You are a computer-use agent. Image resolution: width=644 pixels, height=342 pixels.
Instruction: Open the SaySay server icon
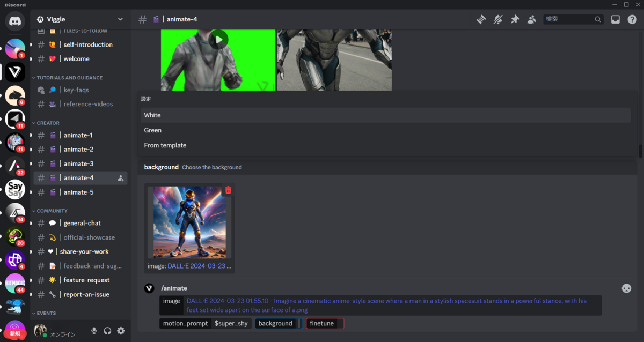15,189
